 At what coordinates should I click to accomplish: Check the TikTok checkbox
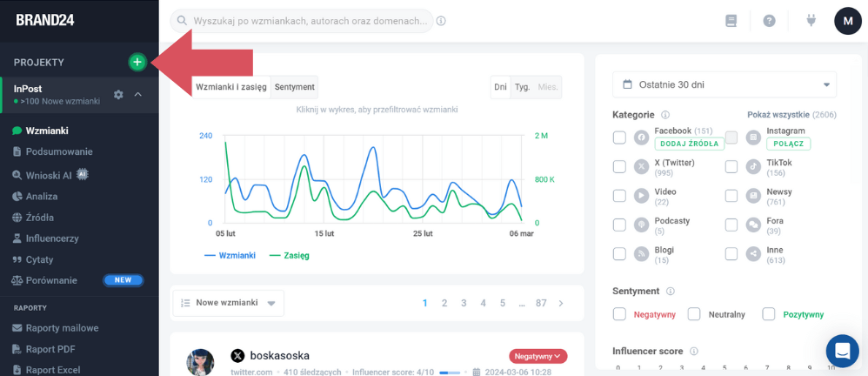point(731,166)
